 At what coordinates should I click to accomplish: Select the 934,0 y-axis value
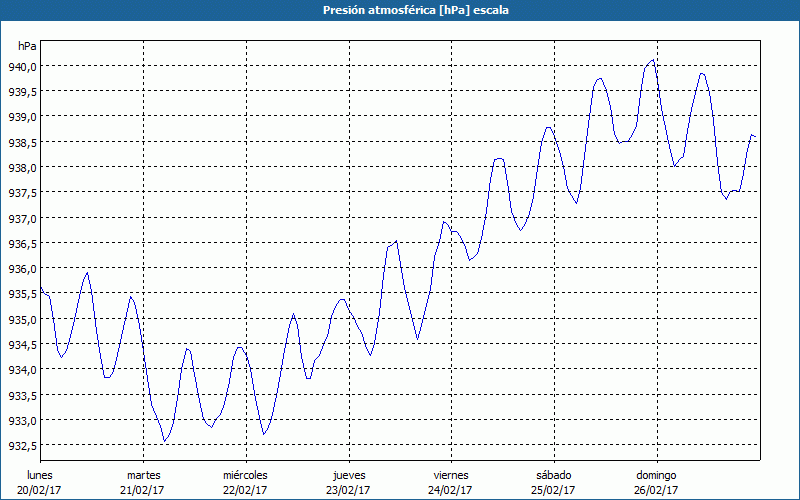tap(22, 371)
